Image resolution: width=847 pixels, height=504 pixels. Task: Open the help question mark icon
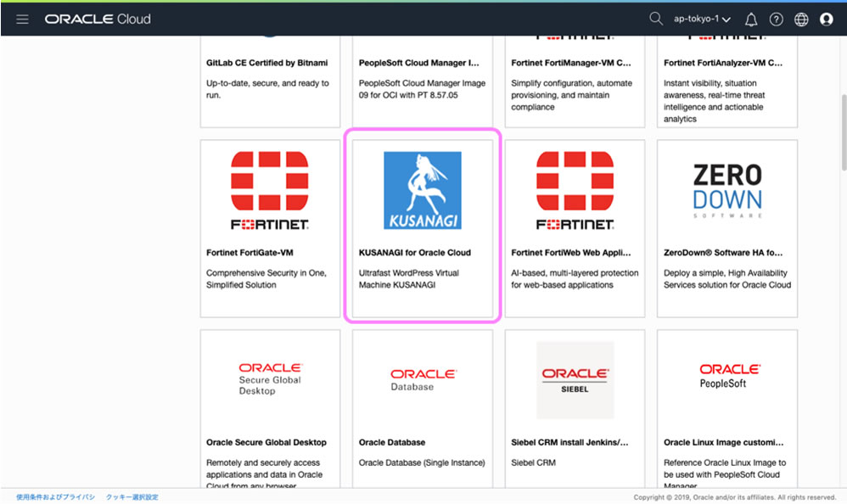pos(776,20)
